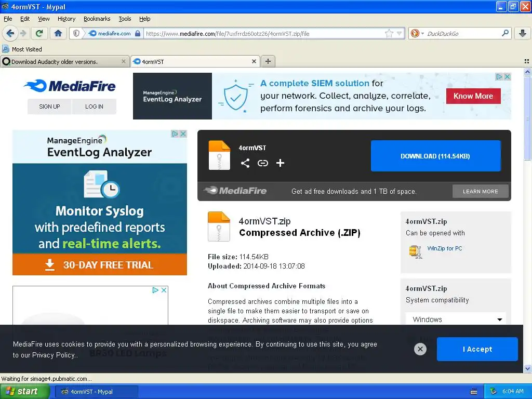Open the browser home page
This screenshot has width=532, height=399.
(58, 33)
